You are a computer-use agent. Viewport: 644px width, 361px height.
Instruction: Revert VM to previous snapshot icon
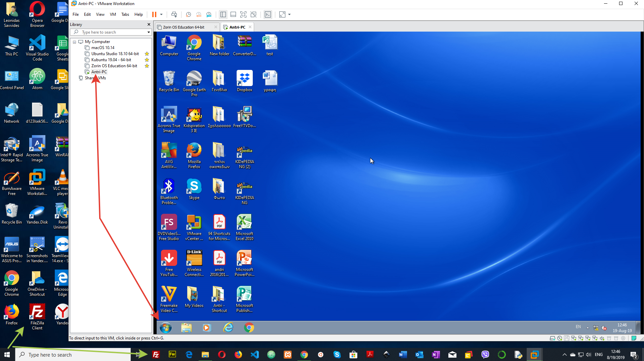pos(199,14)
